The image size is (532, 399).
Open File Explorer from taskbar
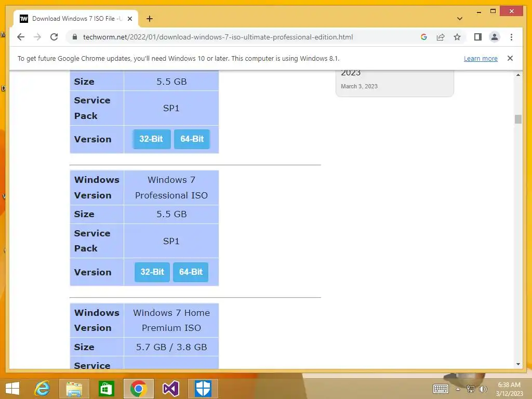tap(74, 389)
